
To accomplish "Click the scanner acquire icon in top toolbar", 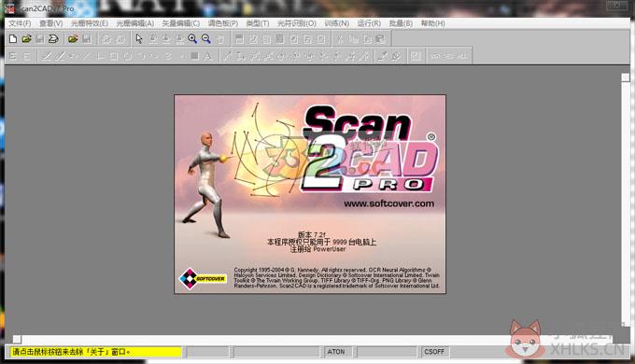I will click(x=53, y=39).
